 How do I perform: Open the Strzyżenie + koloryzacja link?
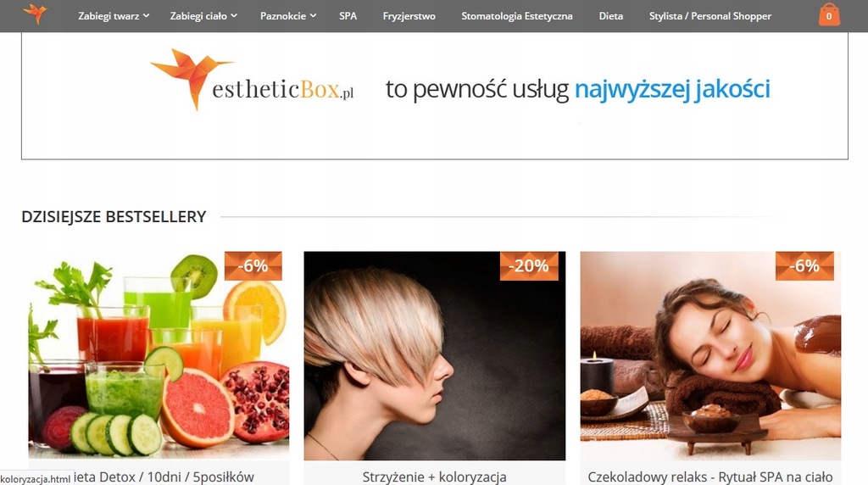435,477
